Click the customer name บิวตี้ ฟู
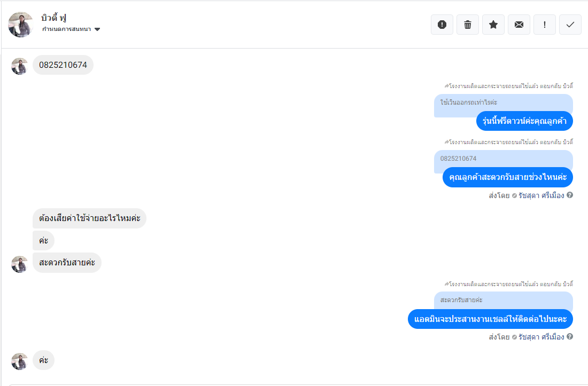This screenshot has height=386, width=588. click(53, 18)
